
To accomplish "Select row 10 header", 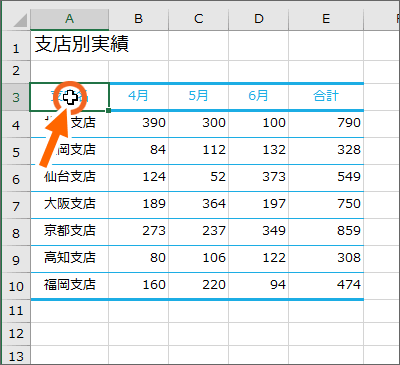I will pyautogui.click(x=16, y=286).
